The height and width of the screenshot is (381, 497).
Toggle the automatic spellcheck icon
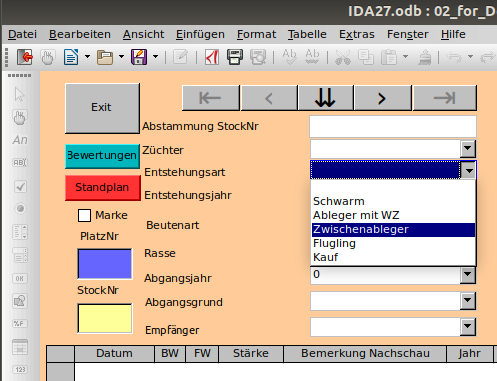tap(312, 57)
